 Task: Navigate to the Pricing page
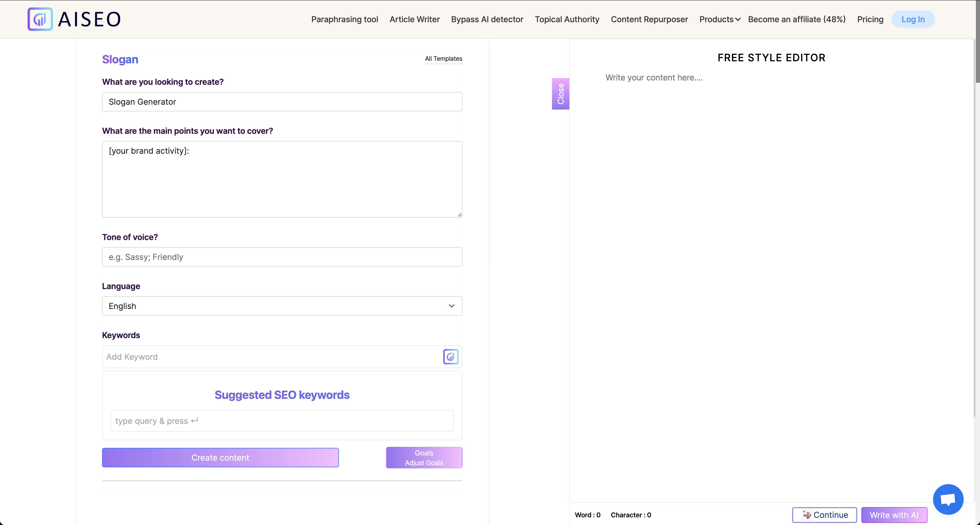(x=870, y=19)
